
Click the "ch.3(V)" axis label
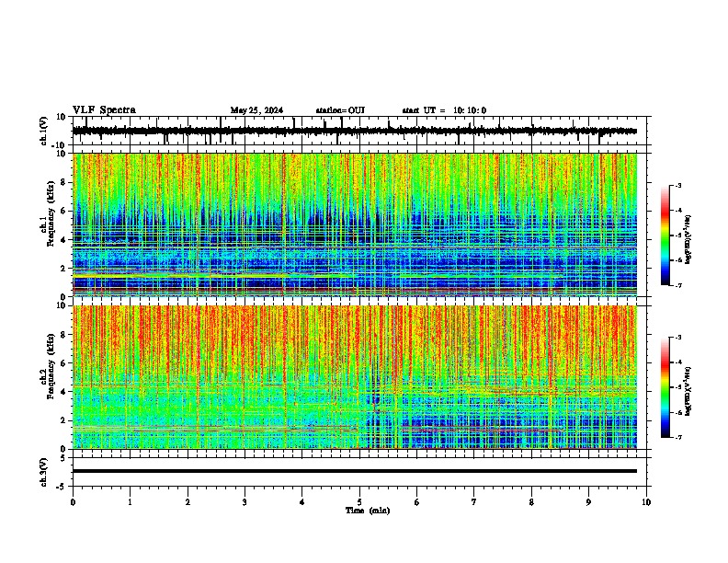point(43,472)
